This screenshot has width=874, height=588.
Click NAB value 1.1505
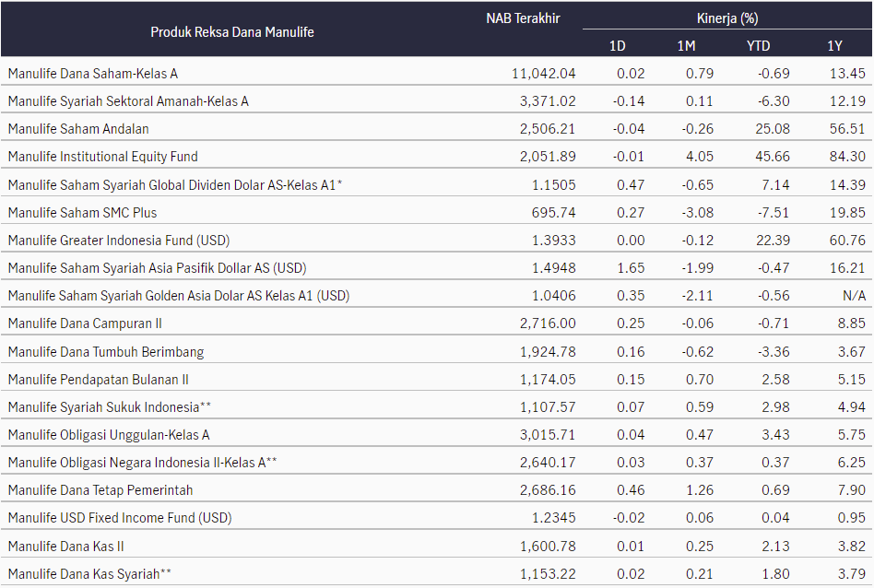[x=553, y=184]
